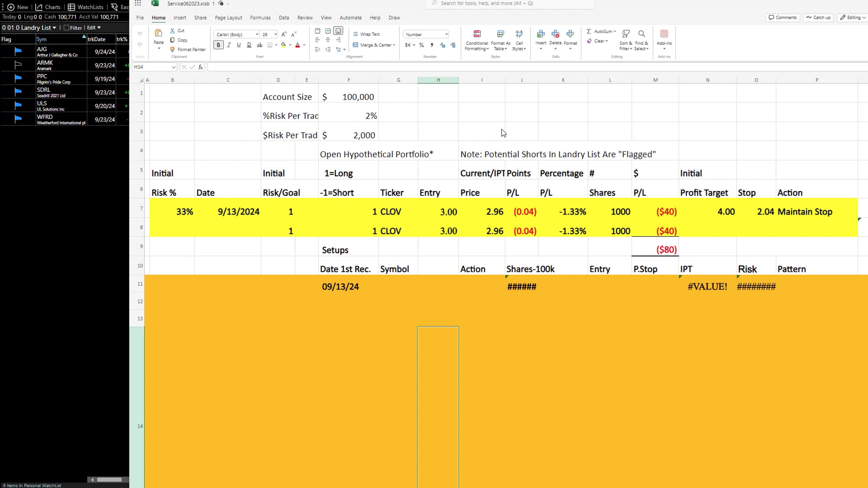The width and height of the screenshot is (868, 488).
Task: Click the Editing mode button
Action: (852, 17)
